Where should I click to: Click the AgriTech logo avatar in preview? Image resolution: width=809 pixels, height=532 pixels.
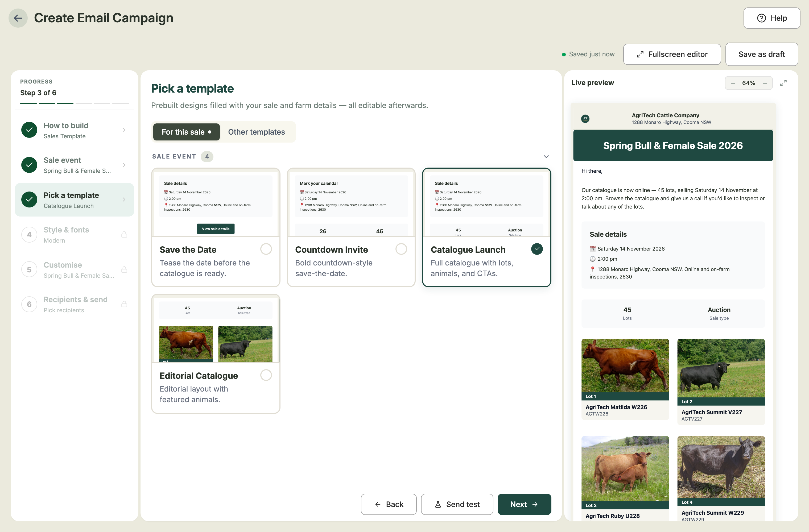click(585, 119)
